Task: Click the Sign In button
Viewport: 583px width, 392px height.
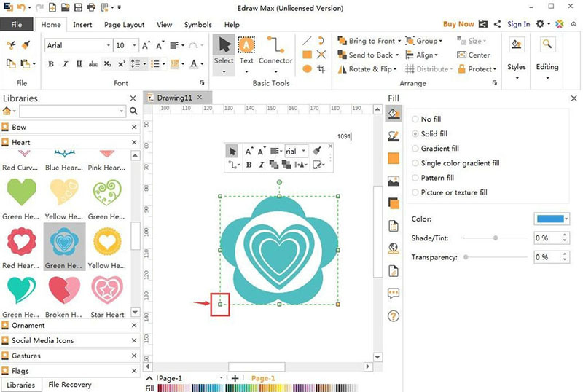Action: pos(518,24)
